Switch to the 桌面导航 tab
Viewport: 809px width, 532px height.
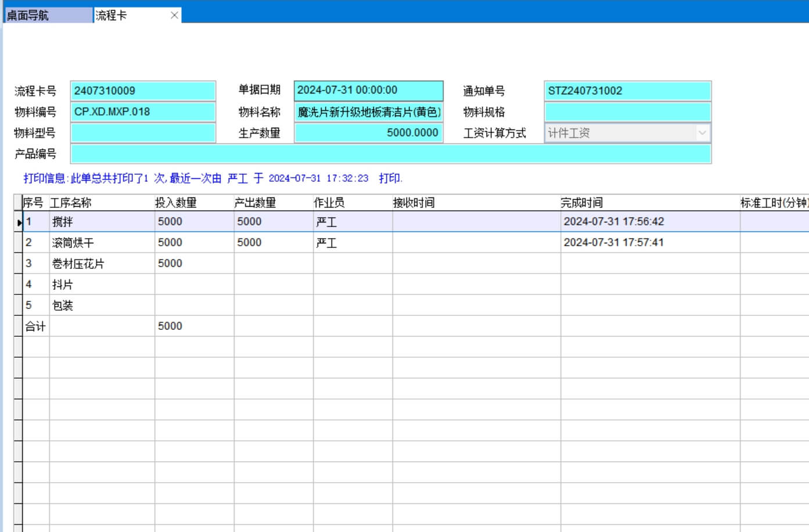pyautogui.click(x=48, y=15)
